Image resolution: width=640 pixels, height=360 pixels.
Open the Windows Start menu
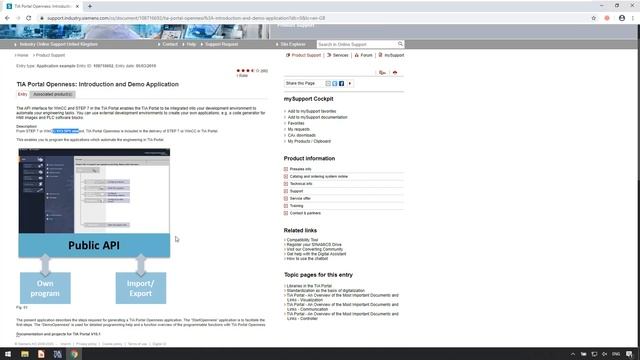pyautogui.click(x=8, y=354)
